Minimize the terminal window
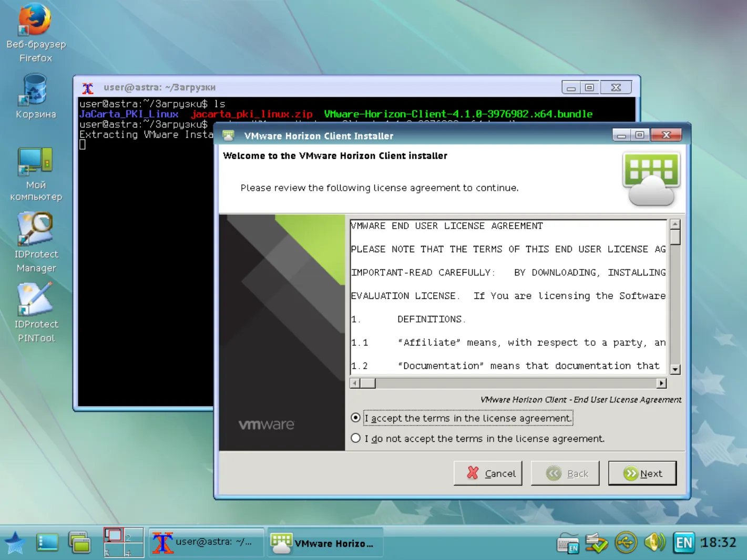747x560 pixels. pos(571,87)
